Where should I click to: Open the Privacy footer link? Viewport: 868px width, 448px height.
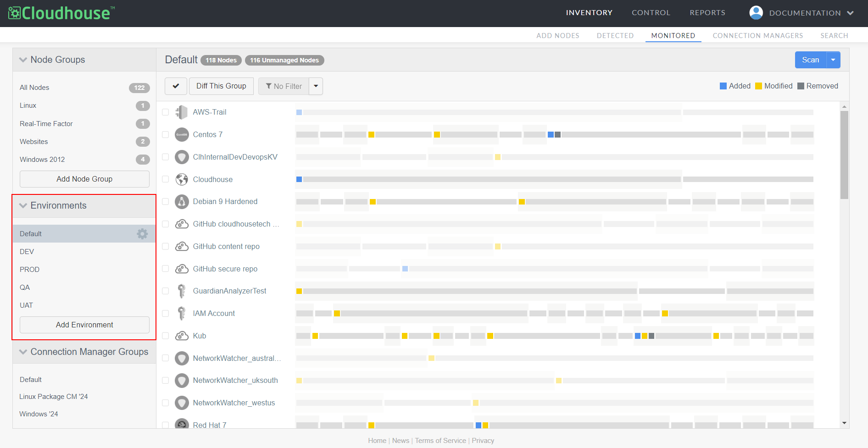483,441
